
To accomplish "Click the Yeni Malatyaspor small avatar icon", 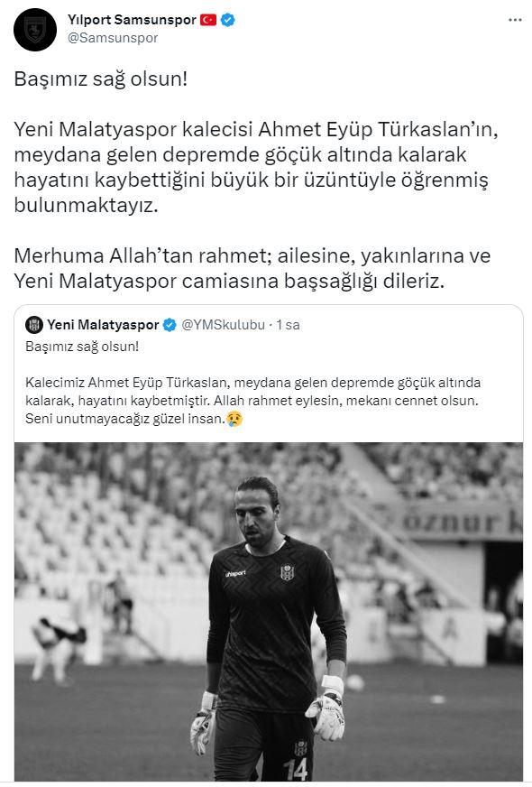I will click(x=34, y=325).
